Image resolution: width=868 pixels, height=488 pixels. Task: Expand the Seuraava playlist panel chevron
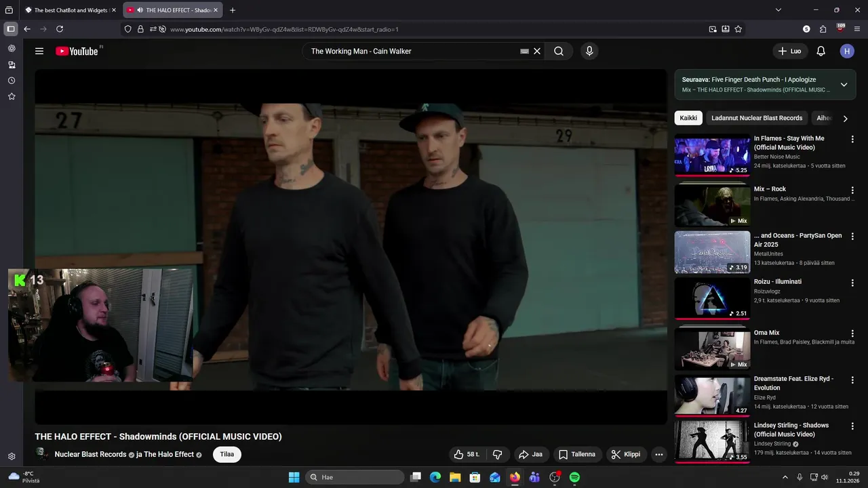(x=844, y=85)
